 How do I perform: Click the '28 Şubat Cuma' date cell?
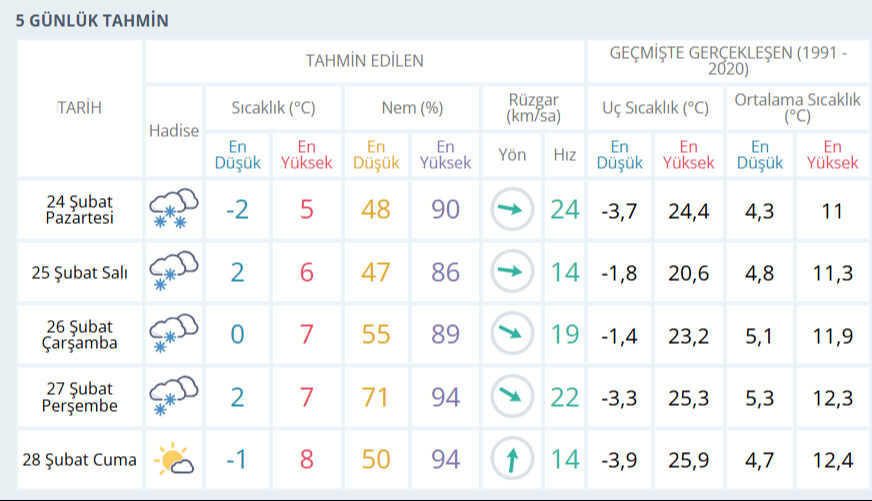pos(80,459)
